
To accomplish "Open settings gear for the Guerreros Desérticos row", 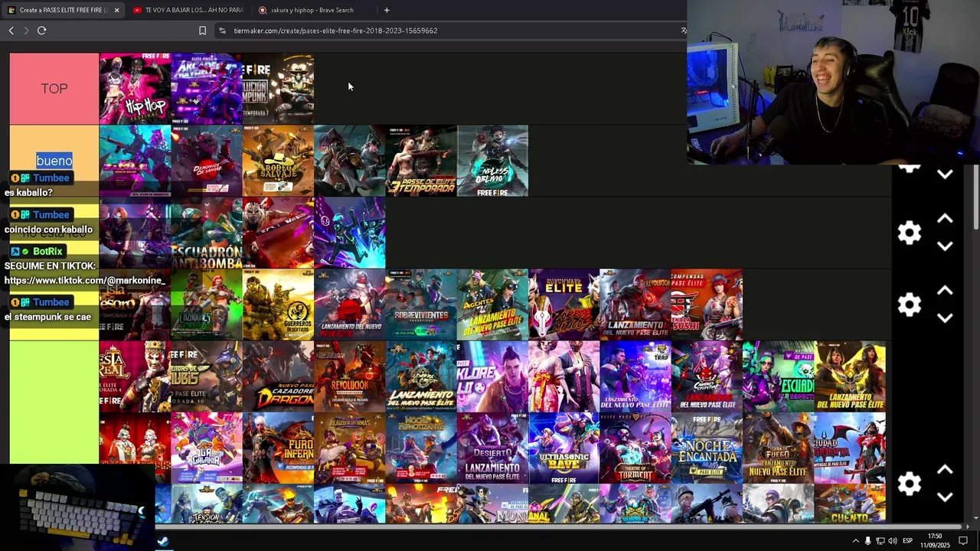I will click(909, 305).
